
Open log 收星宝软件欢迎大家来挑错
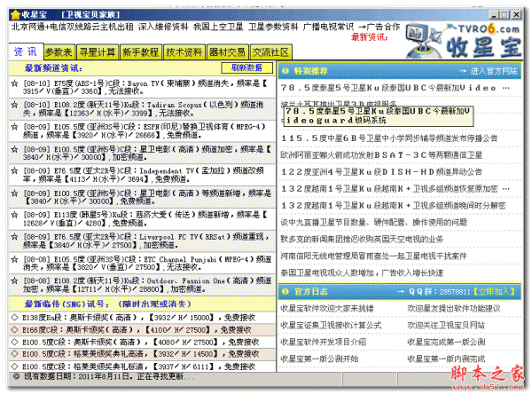coord(327,309)
